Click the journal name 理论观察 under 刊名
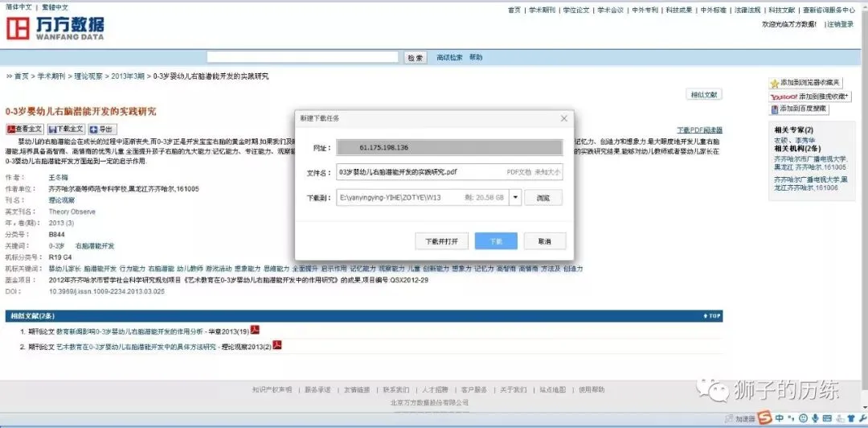This screenshot has width=868, height=428. [x=62, y=200]
